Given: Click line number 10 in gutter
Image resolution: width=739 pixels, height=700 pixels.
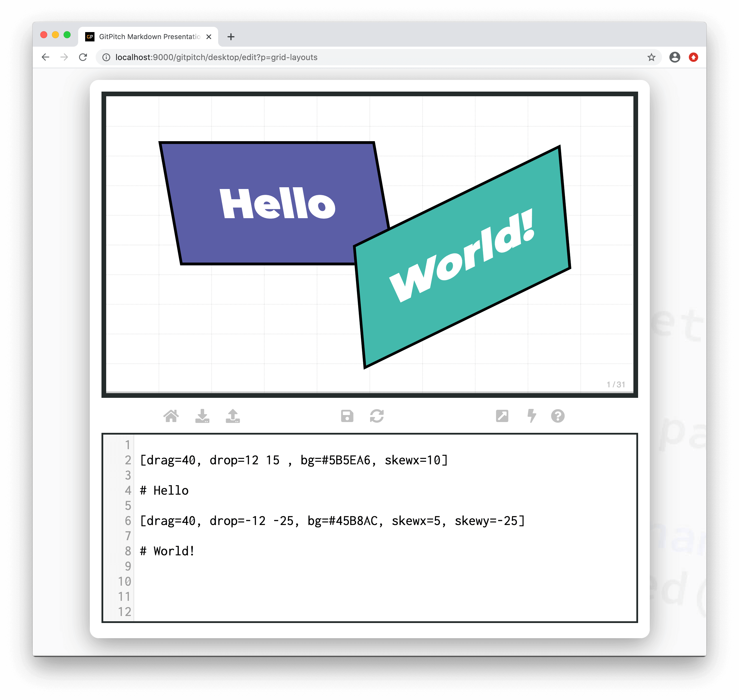Looking at the screenshot, I should [125, 581].
